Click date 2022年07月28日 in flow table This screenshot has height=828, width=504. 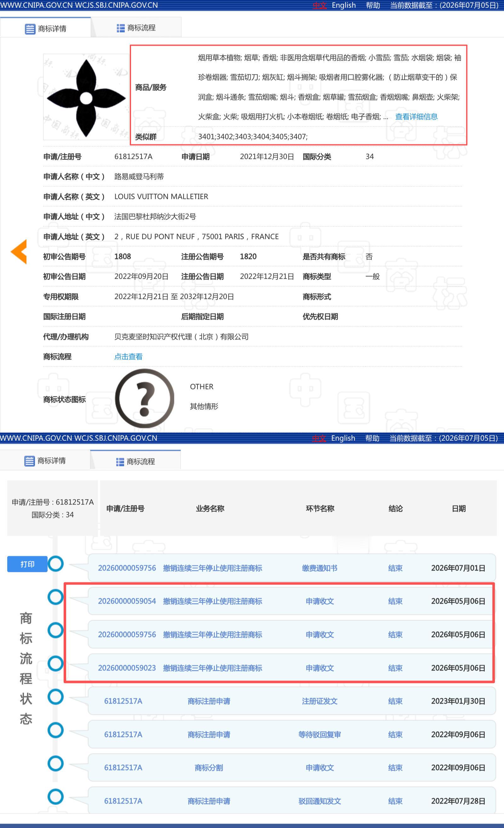point(458,801)
